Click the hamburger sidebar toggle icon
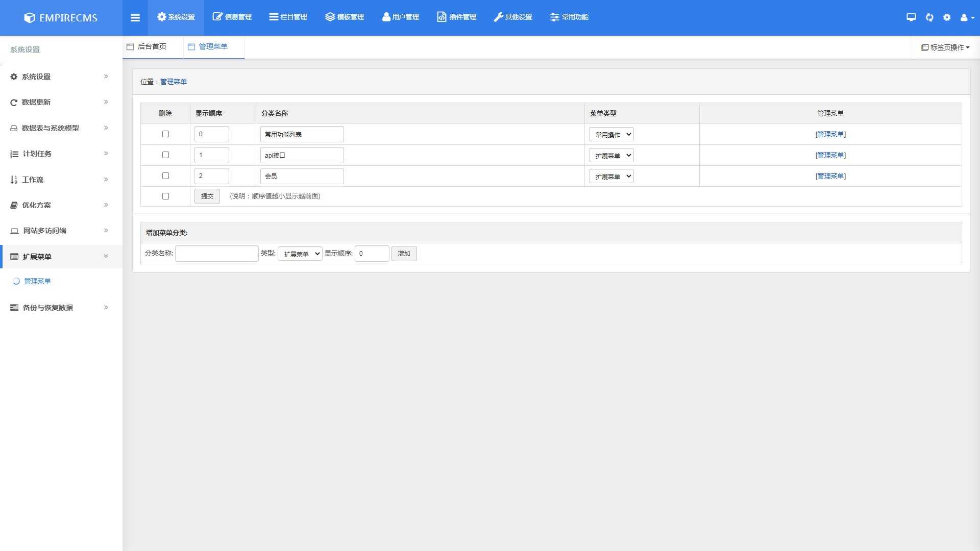Image resolution: width=980 pixels, height=551 pixels. 135,17
